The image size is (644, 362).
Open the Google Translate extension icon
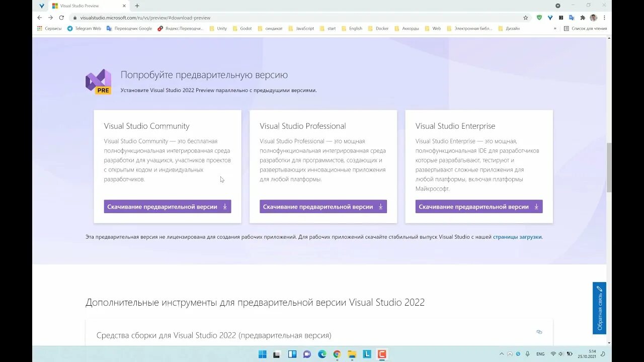tap(572, 18)
